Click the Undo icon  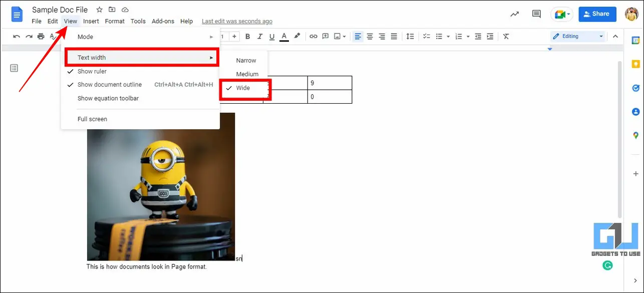[x=17, y=37]
